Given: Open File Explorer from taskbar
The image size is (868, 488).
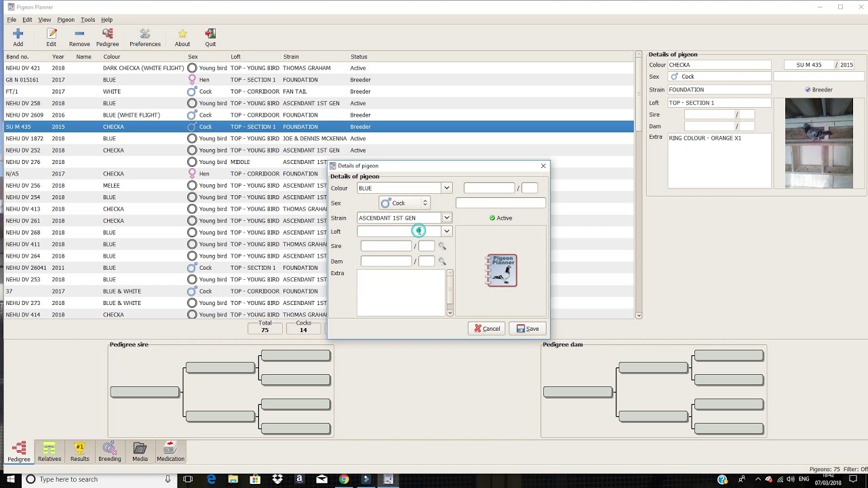Looking at the screenshot, I should 233,479.
